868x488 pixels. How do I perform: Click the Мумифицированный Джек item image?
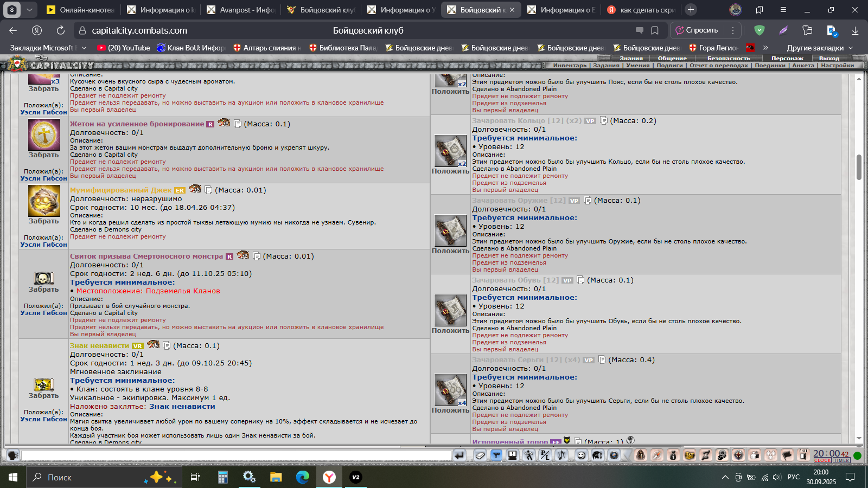[44, 201]
